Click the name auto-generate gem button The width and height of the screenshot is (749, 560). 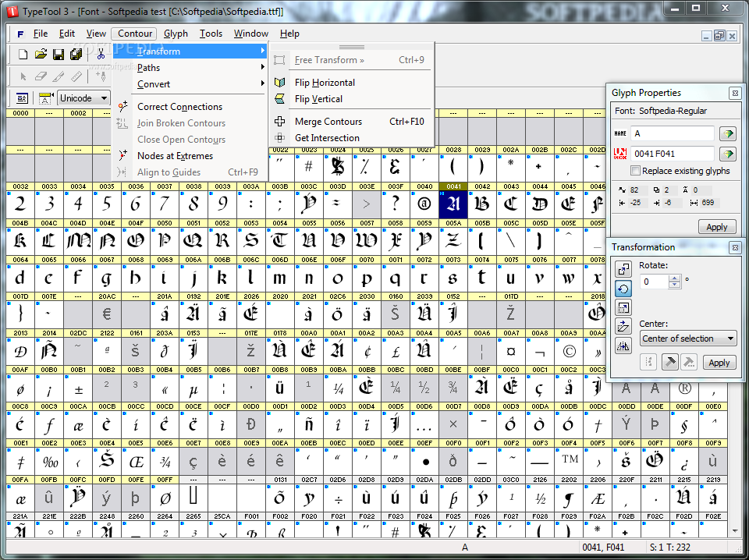click(x=728, y=134)
